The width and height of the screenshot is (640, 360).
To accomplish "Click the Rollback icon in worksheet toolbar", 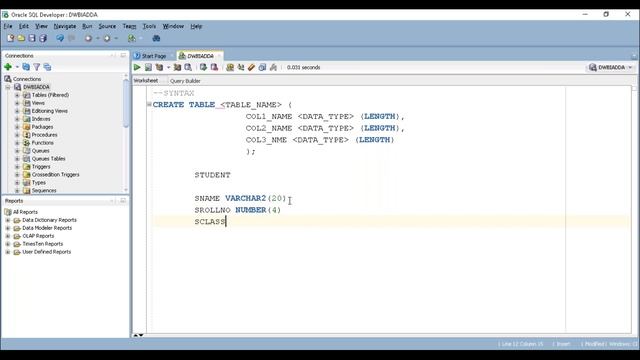I will tap(214, 67).
